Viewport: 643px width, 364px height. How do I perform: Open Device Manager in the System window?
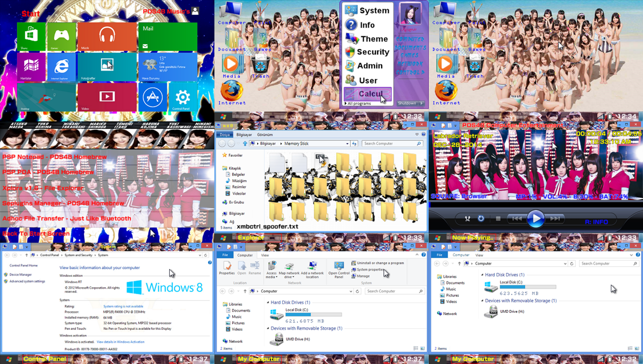[x=20, y=275]
